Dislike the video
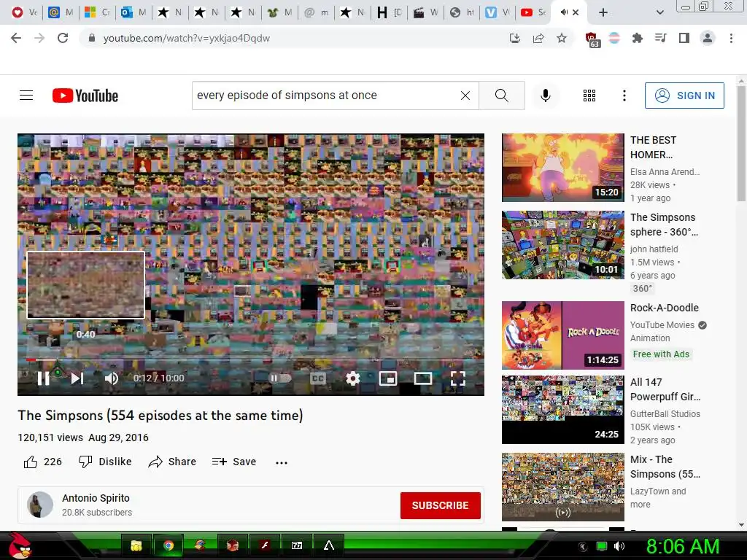Viewport: 747px width, 560px height. tap(105, 462)
